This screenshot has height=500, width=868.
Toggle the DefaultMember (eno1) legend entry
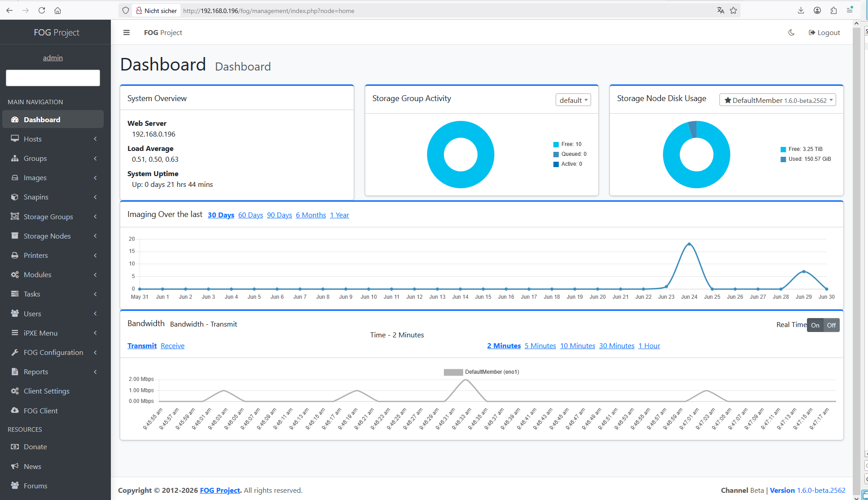[x=481, y=372]
